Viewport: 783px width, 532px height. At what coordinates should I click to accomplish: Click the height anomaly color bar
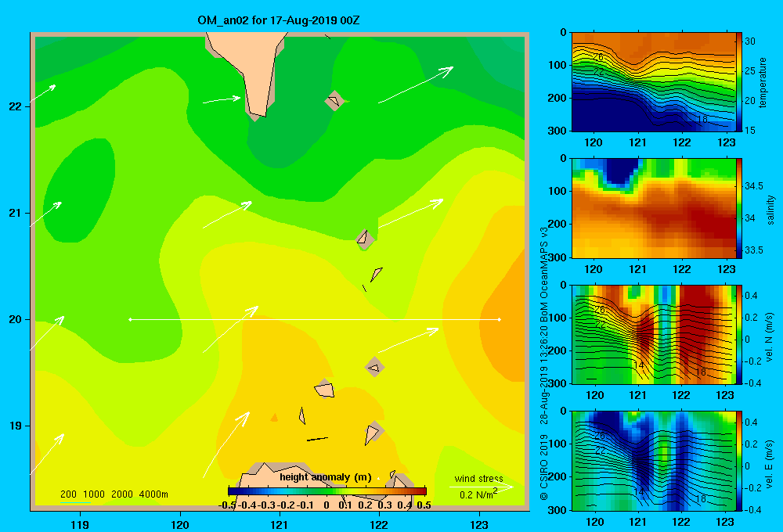[327, 491]
